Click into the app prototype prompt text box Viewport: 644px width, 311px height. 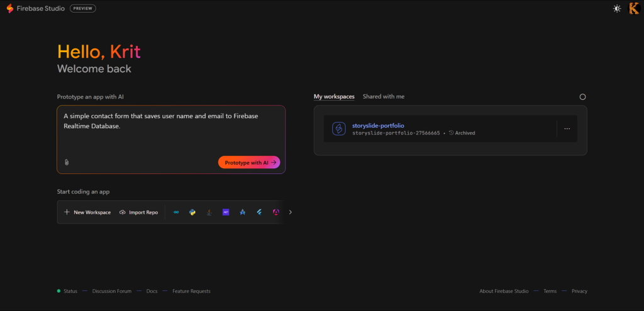click(171, 131)
